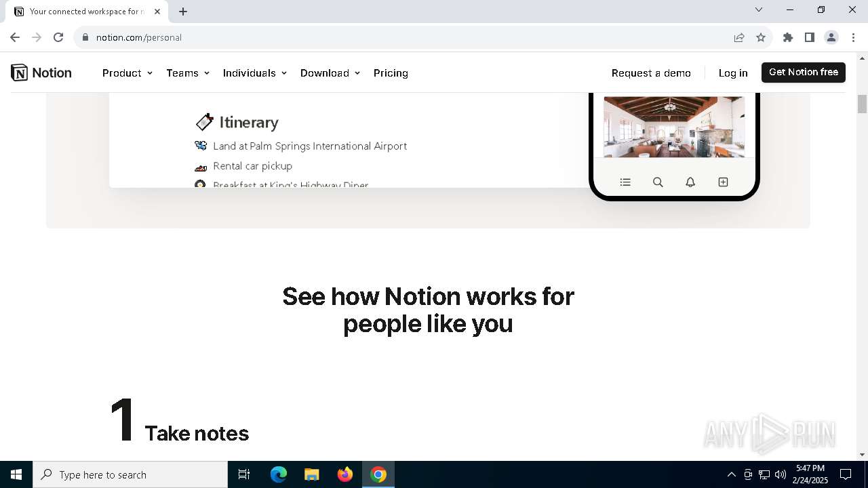
Task: Click the scrollbar down arrow
Action: [x=863, y=455]
